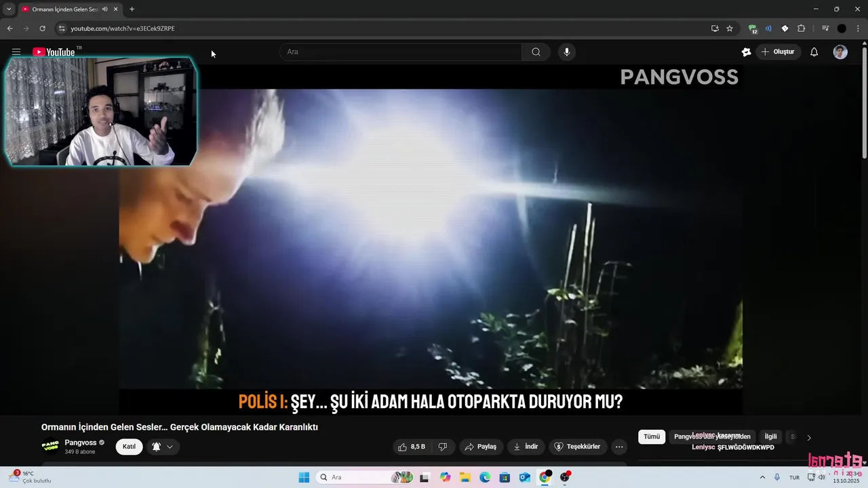Image resolution: width=868 pixels, height=488 pixels.
Task: Open the Pangvoss channel name link
Action: click(80, 443)
